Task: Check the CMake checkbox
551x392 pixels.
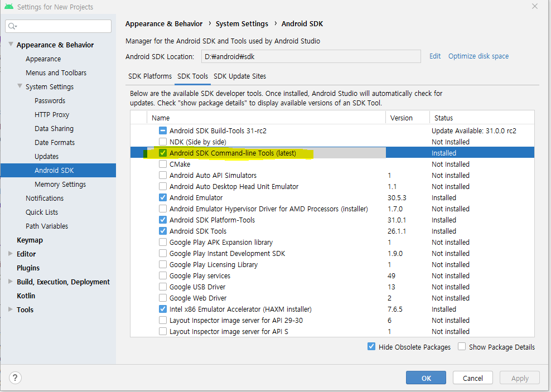Action: coord(163,164)
